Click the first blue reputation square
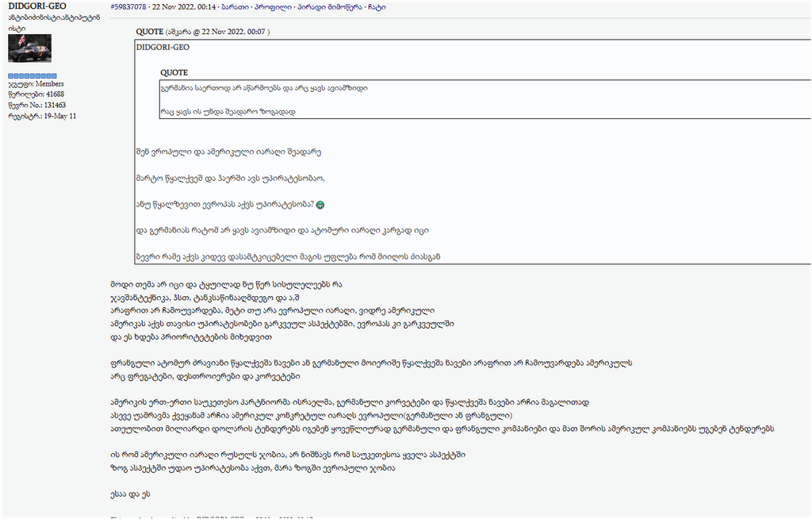This screenshot has width=812, height=519. tap(10, 75)
